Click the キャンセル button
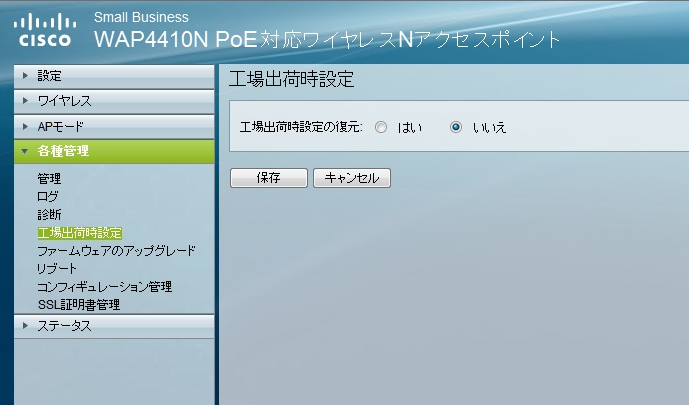This screenshot has width=689, height=405. 352,178
